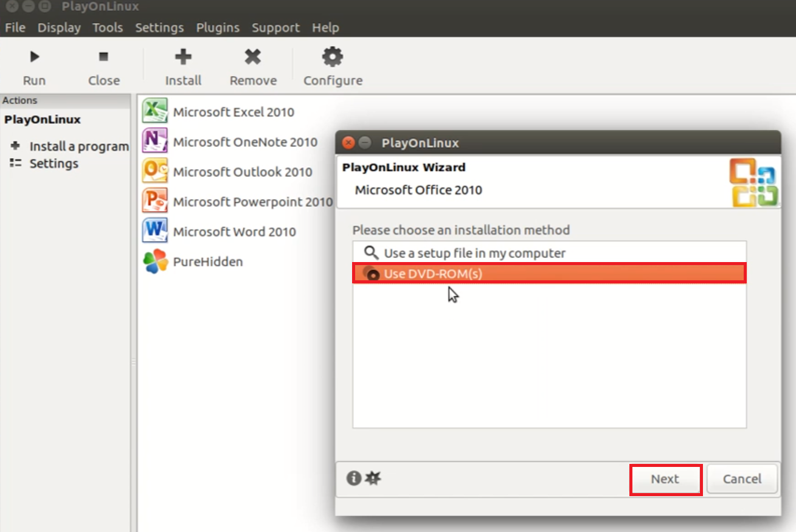The height and width of the screenshot is (532, 796).
Task: Click the Install plus icon in toolbar
Action: (183, 57)
